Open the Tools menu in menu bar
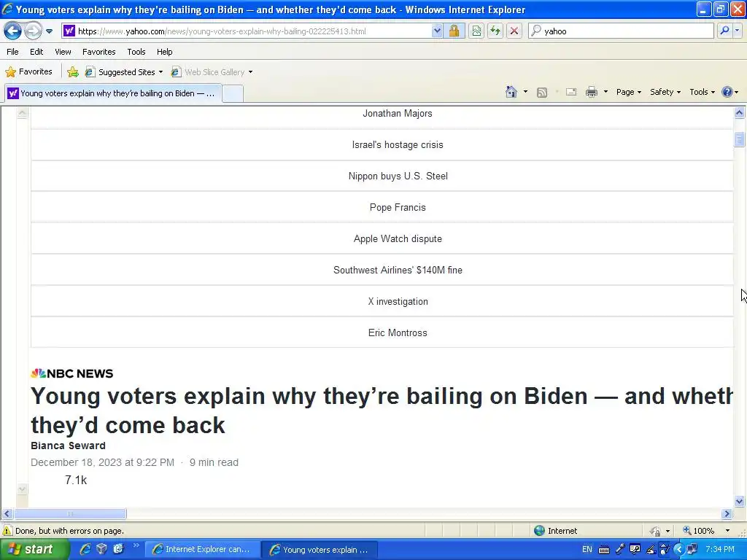The width and height of the screenshot is (747, 560). tap(136, 52)
